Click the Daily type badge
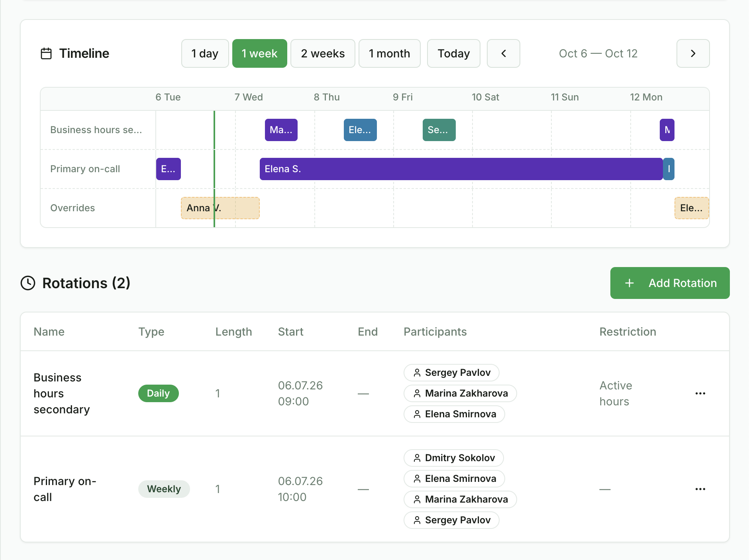The image size is (749, 560). 158,393
